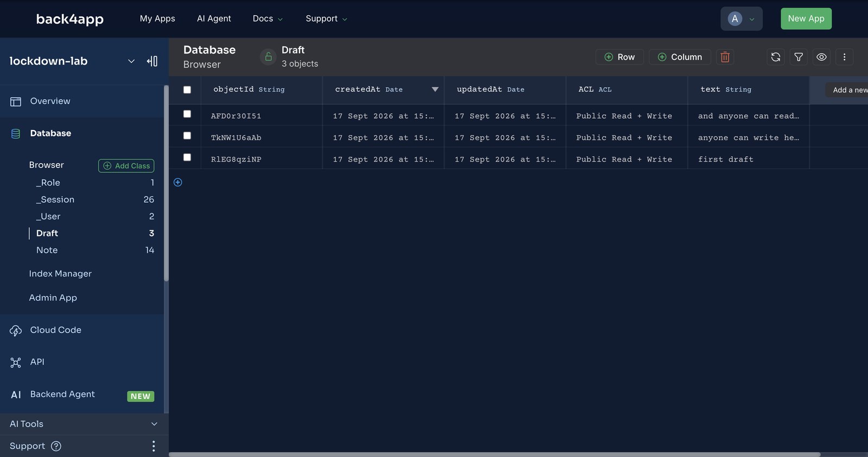Click the Overview icon in sidebar

(16, 101)
